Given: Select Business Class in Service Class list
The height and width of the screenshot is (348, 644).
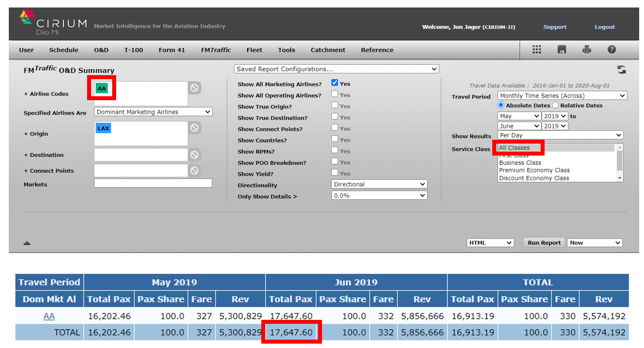Looking at the screenshot, I should [556, 163].
